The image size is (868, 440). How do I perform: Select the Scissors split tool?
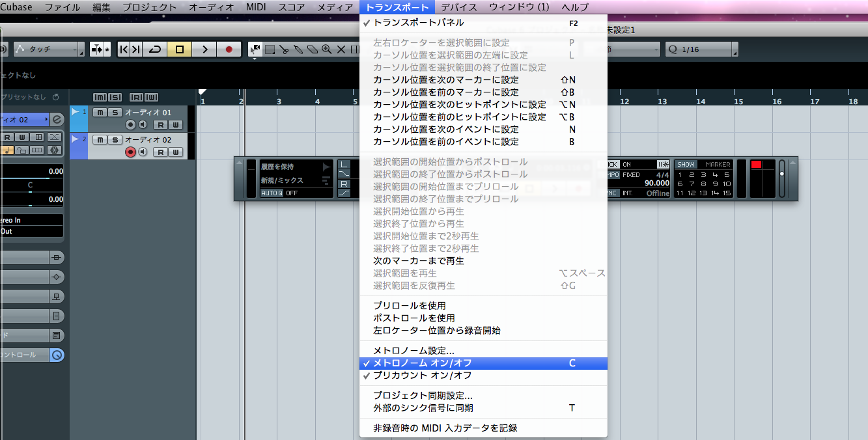284,49
